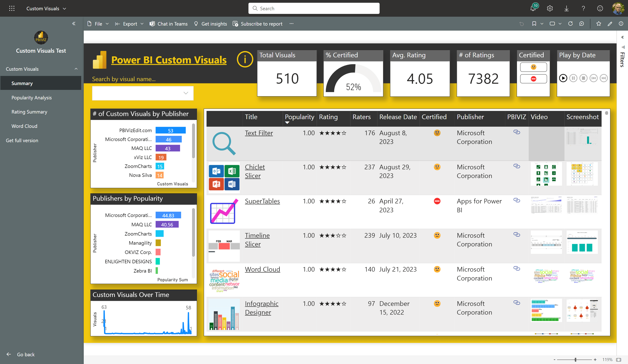
Task: Click the edit pencil icon
Action: click(610, 24)
